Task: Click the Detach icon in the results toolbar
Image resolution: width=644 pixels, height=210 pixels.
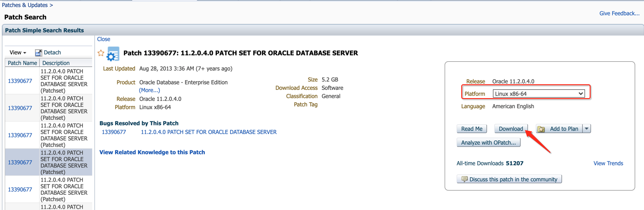Action: [39, 53]
